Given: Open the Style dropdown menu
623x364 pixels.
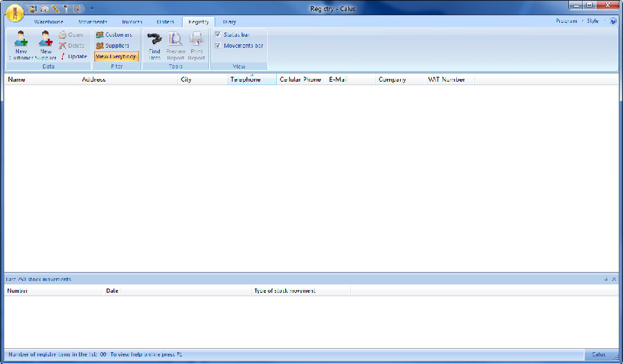Looking at the screenshot, I should 596,21.
